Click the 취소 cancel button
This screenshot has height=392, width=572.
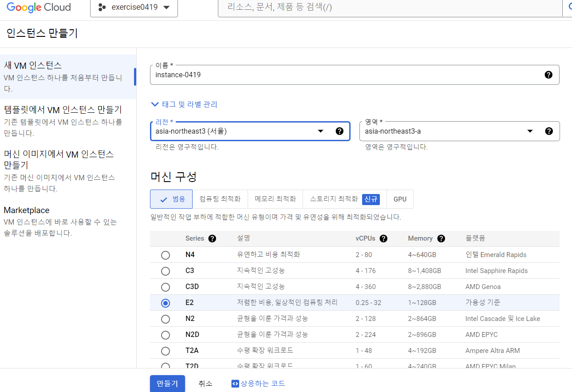click(205, 384)
